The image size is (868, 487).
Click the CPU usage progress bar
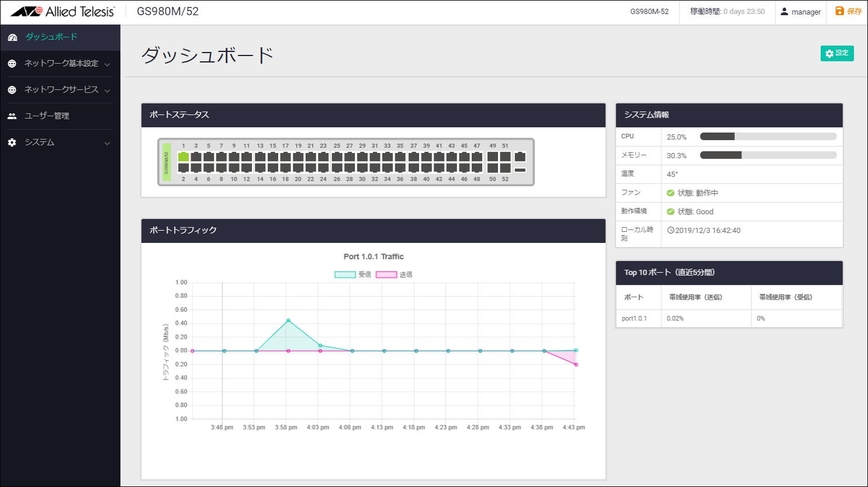tap(768, 137)
